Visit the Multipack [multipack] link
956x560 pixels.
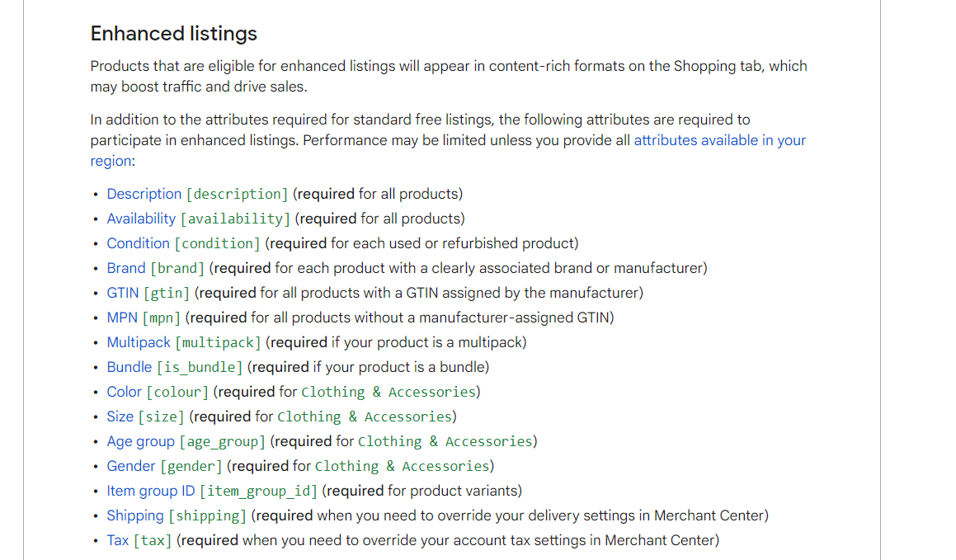[183, 342]
